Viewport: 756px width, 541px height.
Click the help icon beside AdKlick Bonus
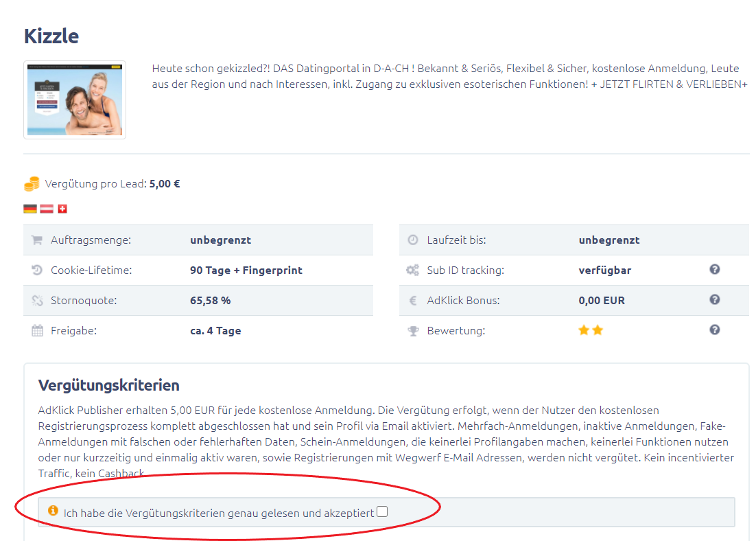[x=715, y=300]
